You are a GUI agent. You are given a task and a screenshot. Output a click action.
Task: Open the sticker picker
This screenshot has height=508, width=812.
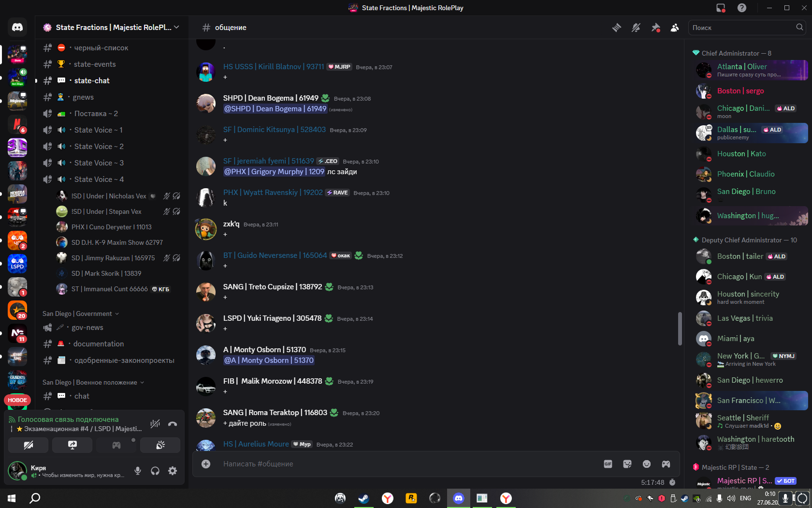tap(627, 464)
